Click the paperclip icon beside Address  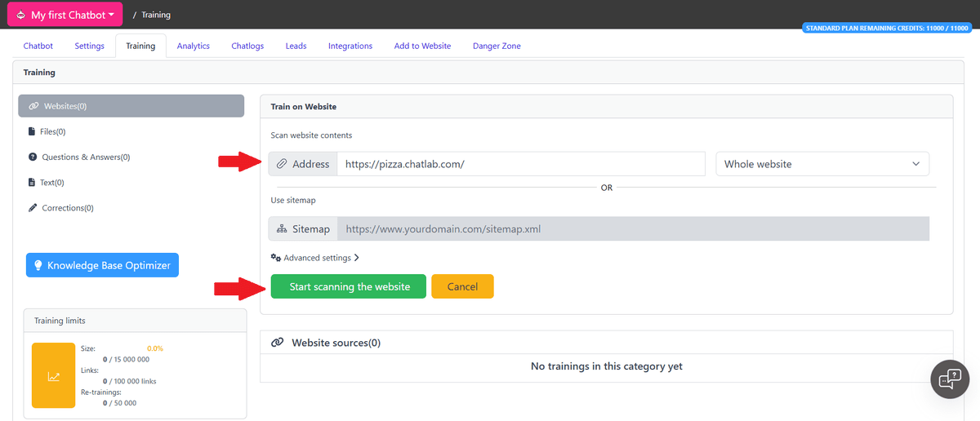point(282,164)
